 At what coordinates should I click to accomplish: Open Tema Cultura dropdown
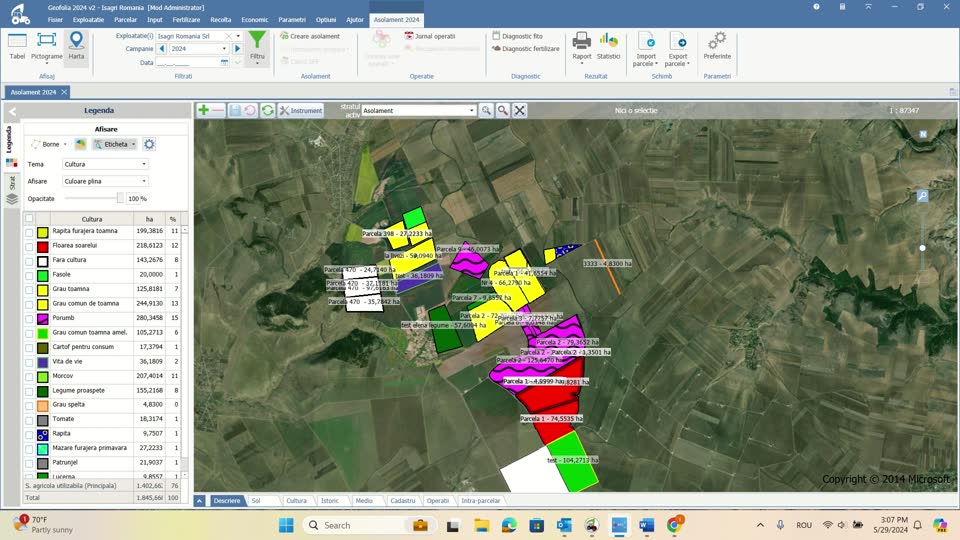click(105, 164)
